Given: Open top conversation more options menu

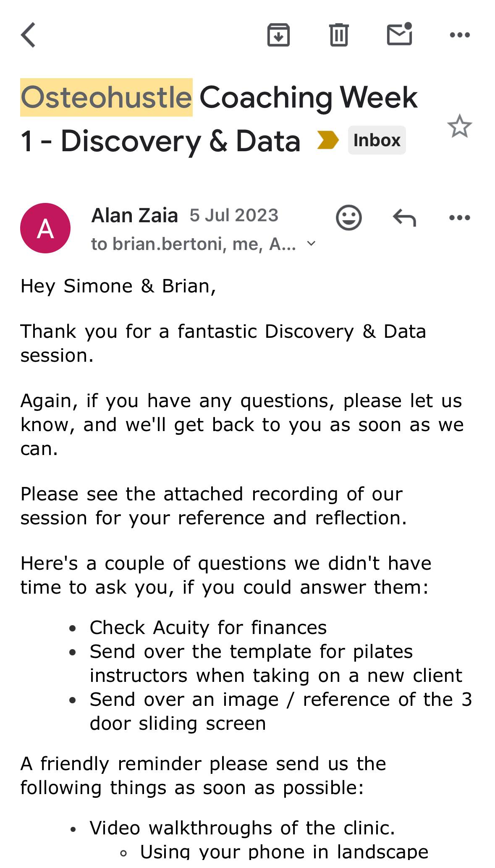Looking at the screenshot, I should [x=460, y=35].
